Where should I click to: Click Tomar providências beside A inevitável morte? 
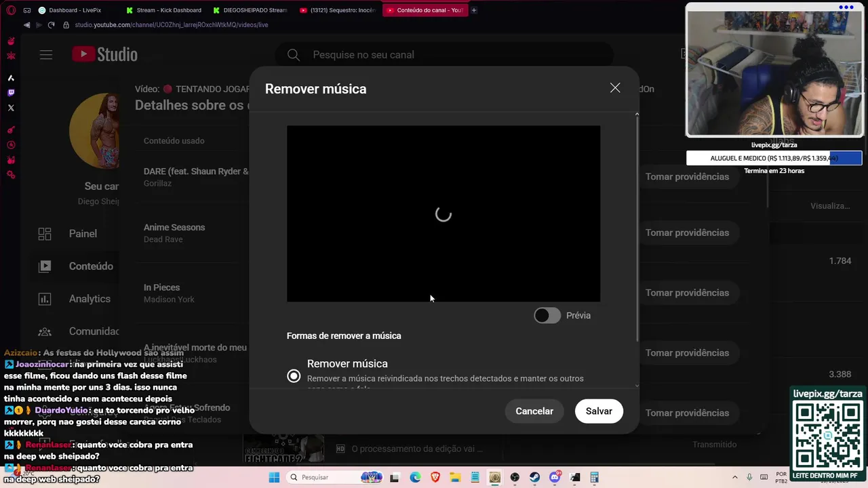point(687,353)
